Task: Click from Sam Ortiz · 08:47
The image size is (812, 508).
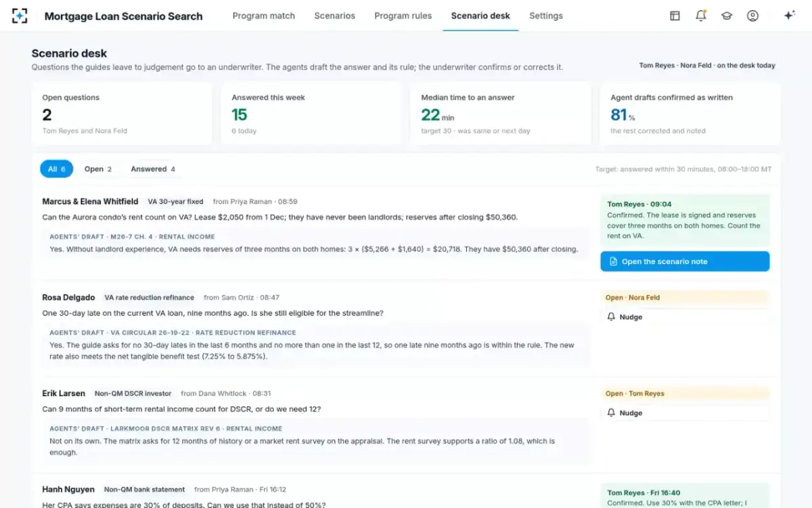Action: pyautogui.click(x=242, y=297)
